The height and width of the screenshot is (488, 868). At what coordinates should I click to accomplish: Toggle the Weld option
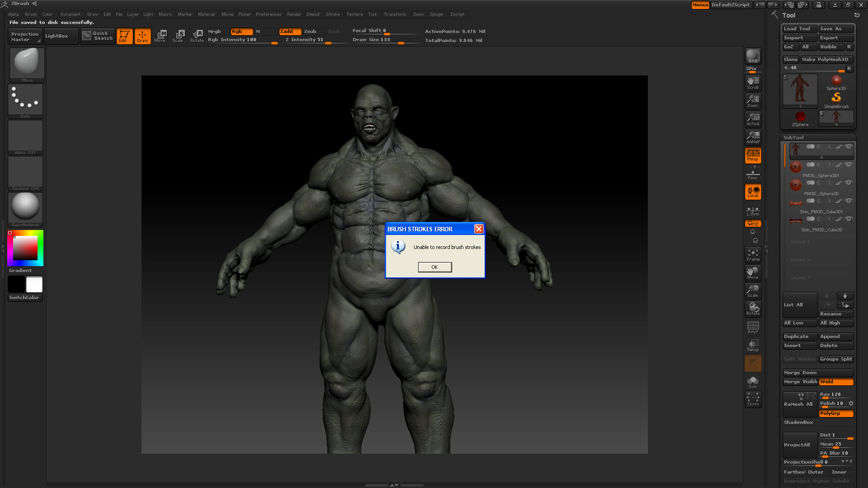point(835,382)
